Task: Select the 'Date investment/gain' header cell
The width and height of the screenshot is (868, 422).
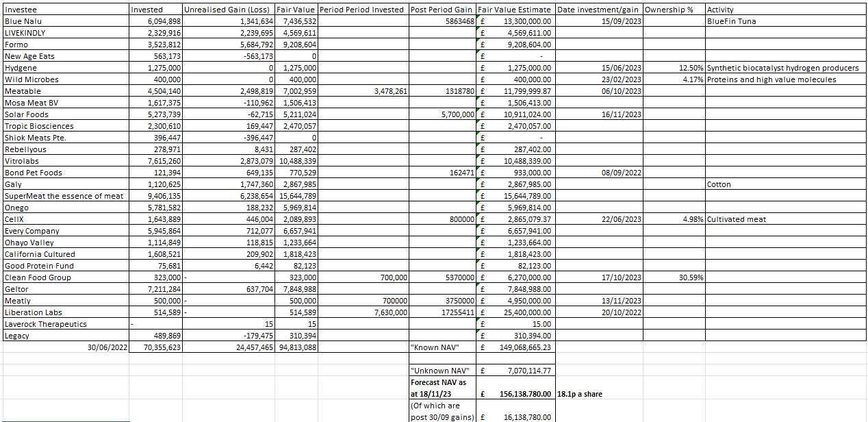Action: click(599, 10)
